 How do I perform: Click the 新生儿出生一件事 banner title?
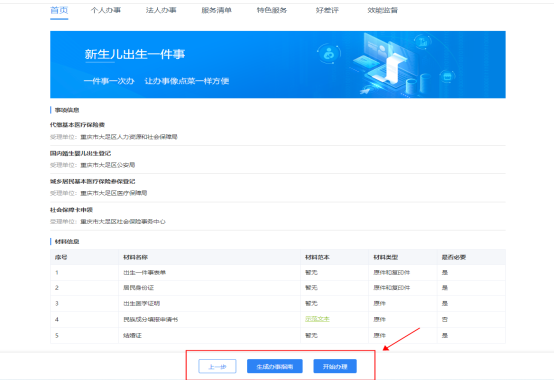click(x=135, y=54)
